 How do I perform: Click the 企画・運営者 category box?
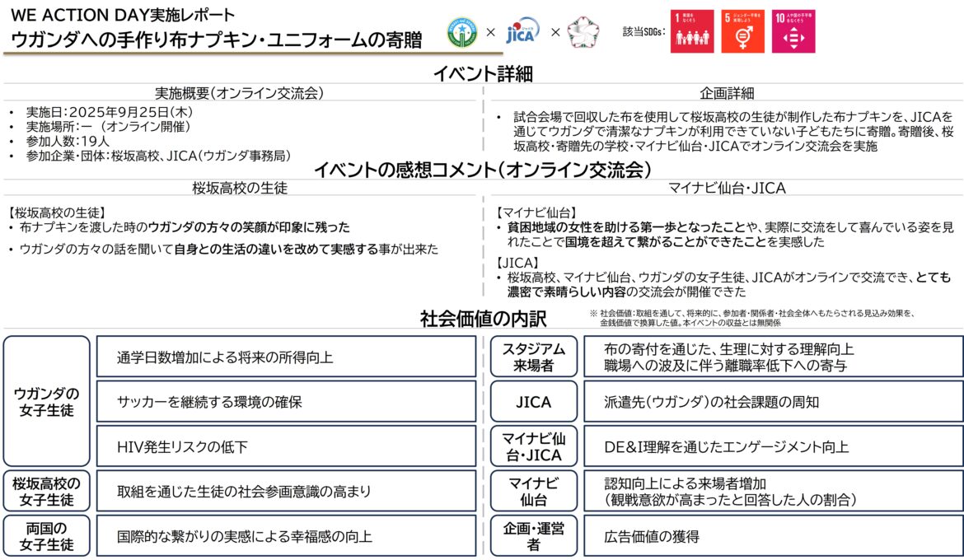tap(534, 535)
